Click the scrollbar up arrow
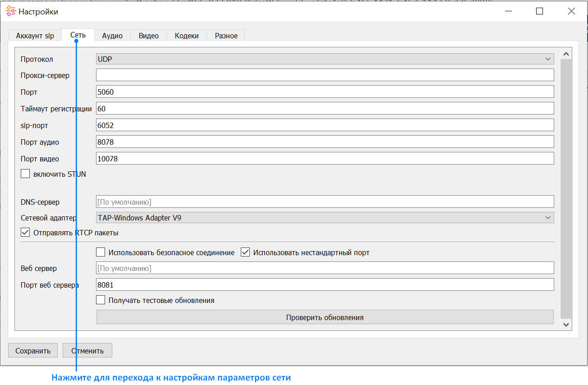 pos(566,54)
